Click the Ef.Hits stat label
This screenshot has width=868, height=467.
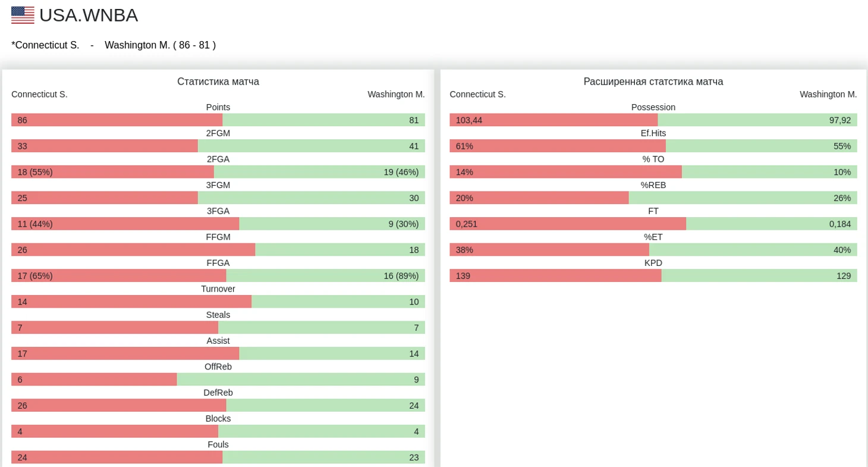tap(653, 133)
